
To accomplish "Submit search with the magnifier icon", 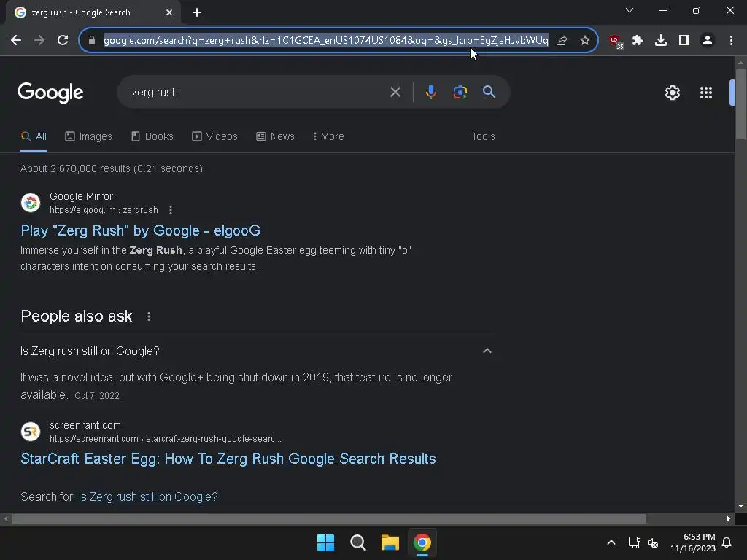I will (489, 92).
